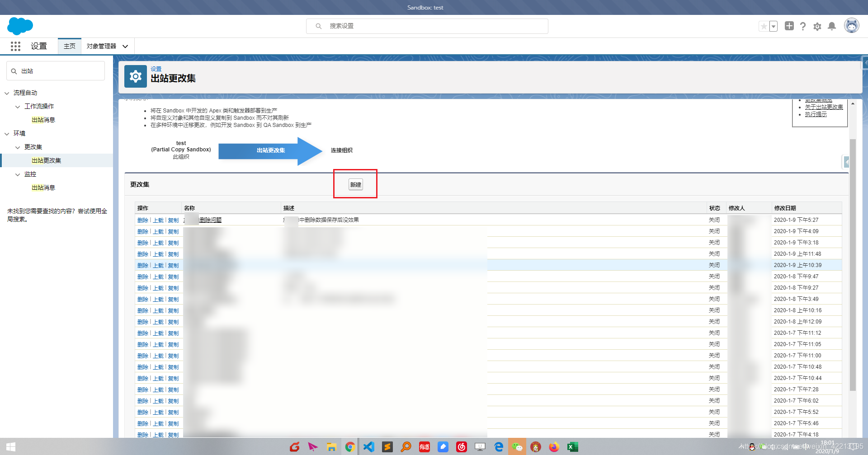868x455 pixels.
Task: Click the scroll-up arrow of the content scrollbar
Action: (x=853, y=104)
